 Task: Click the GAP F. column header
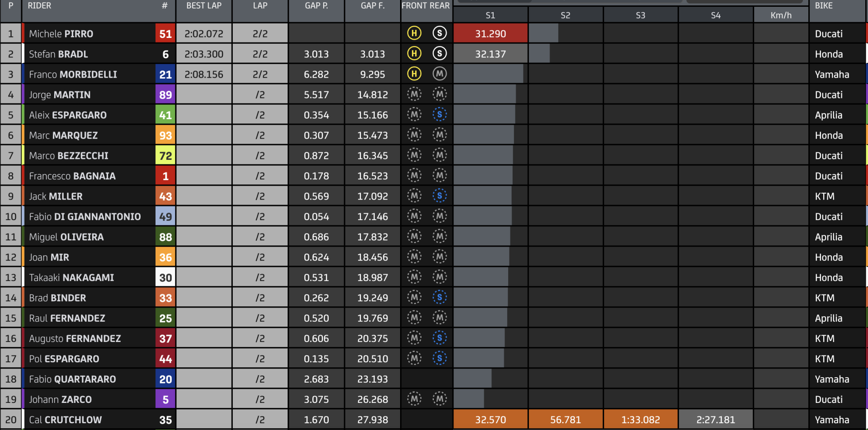(x=373, y=6)
